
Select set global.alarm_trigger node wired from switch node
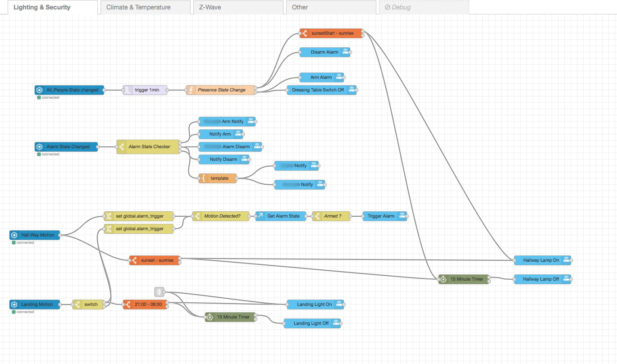[139, 229]
